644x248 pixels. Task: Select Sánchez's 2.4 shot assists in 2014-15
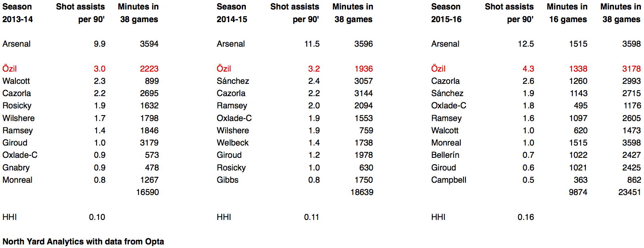pos(314,81)
